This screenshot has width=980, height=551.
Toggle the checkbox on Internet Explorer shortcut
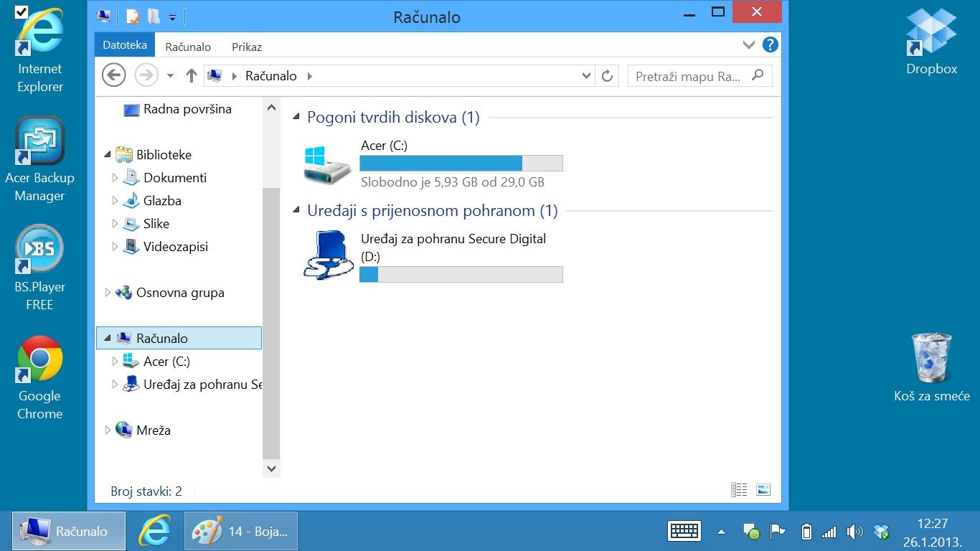(22, 11)
